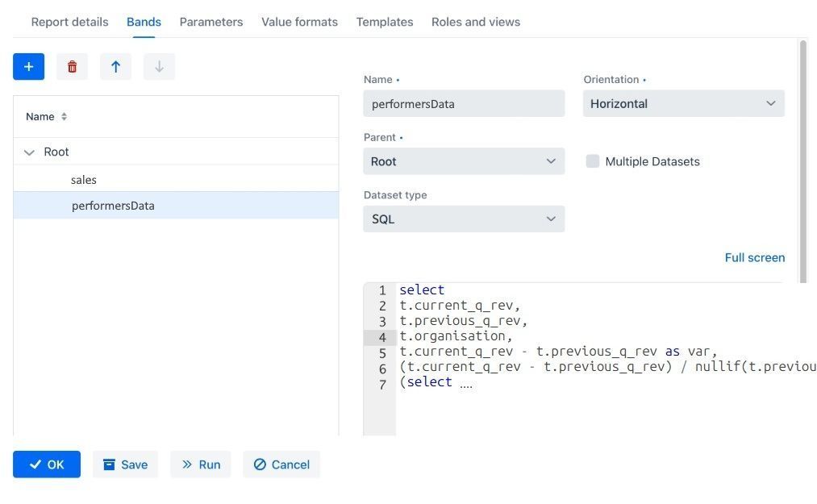This screenshot has height=504, width=817.
Task: Open the SQL editor via Full screen link
Action: click(754, 258)
